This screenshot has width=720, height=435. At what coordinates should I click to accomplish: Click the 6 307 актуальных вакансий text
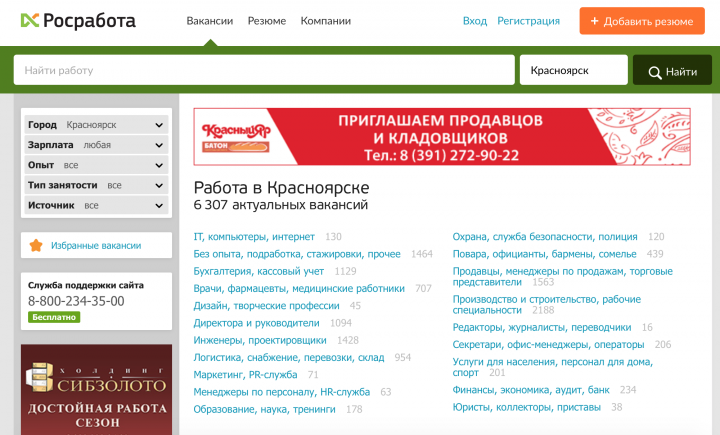(x=281, y=205)
